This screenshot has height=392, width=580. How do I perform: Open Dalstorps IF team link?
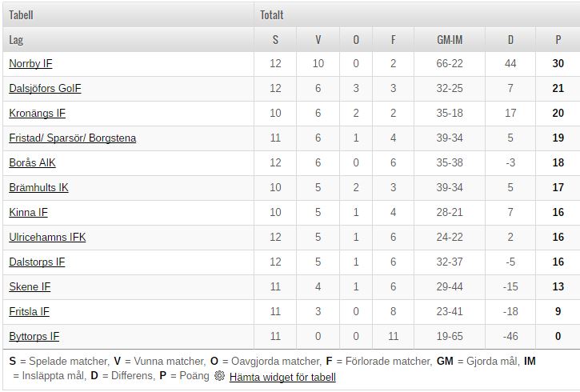[x=37, y=262]
